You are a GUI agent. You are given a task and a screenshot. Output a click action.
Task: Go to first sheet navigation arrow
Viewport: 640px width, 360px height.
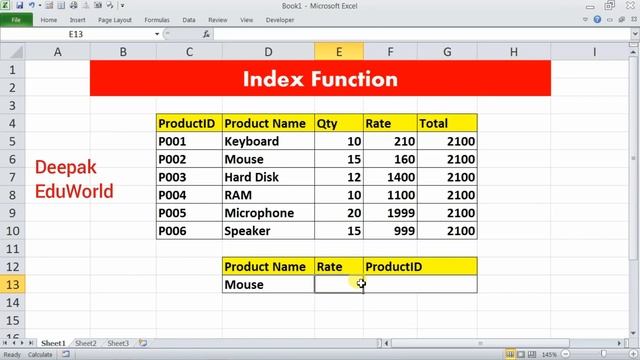coord(5,343)
